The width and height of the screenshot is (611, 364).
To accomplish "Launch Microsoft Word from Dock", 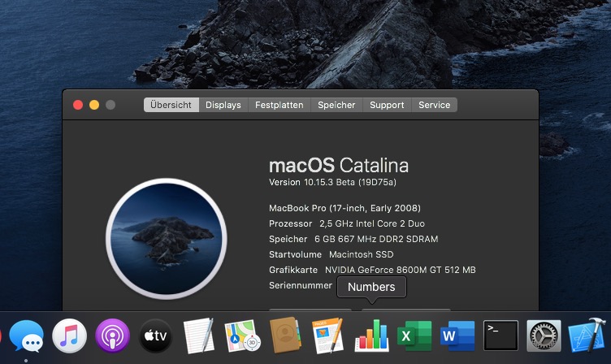I will point(457,336).
